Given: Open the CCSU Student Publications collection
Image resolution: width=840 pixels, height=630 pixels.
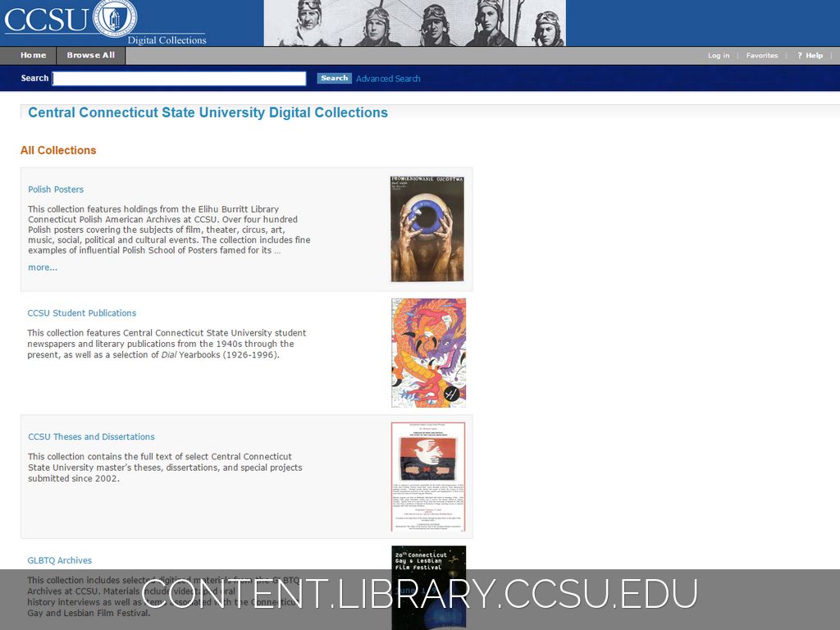Looking at the screenshot, I should point(82,313).
